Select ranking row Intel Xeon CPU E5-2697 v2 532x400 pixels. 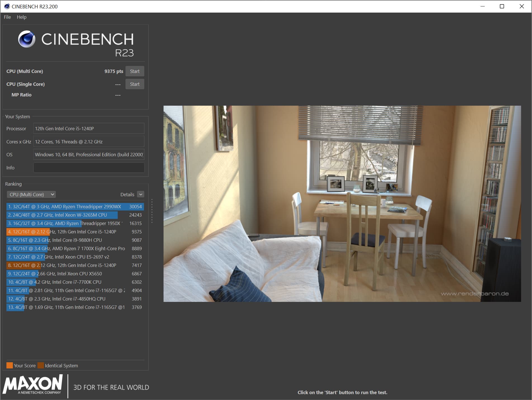[x=75, y=257]
